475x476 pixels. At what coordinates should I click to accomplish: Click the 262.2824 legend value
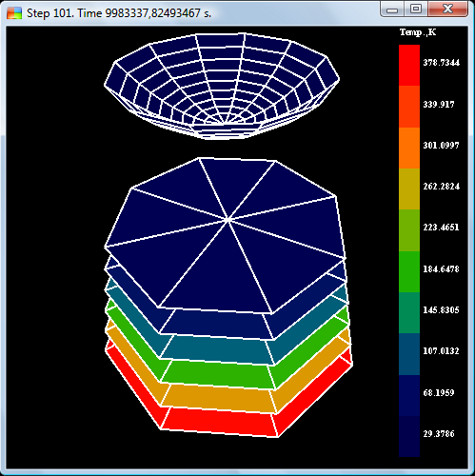click(x=441, y=187)
